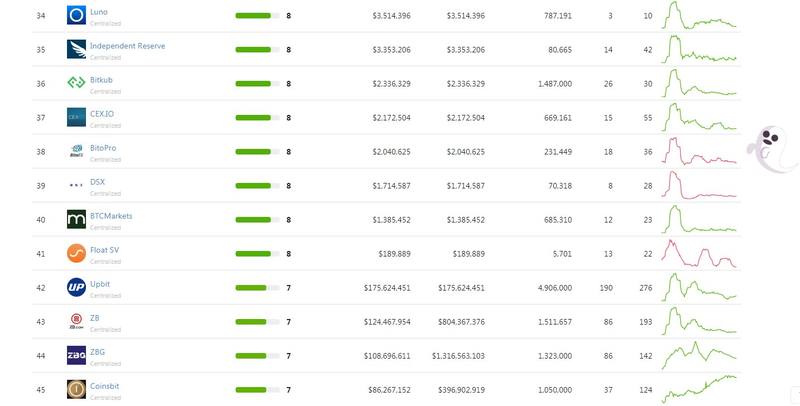
Task: Click the Luno trust score bar
Action: tap(257, 16)
